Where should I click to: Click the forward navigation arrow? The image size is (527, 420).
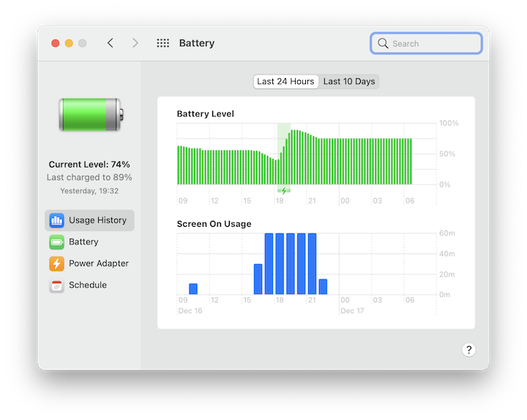click(135, 43)
